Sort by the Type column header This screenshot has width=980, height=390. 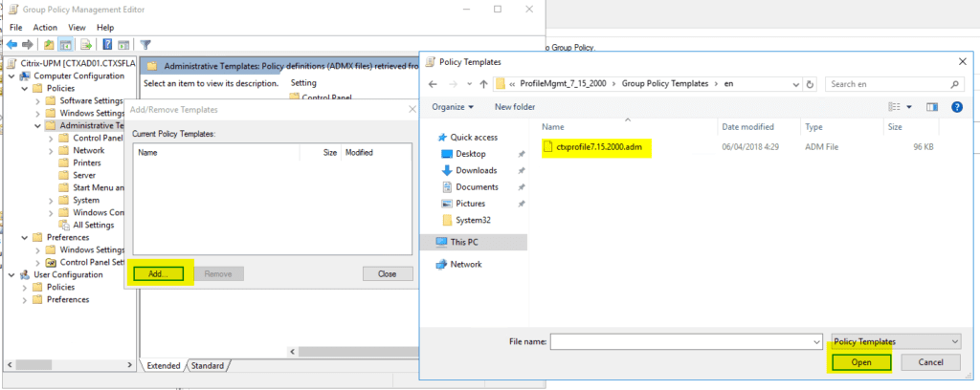tap(840, 127)
